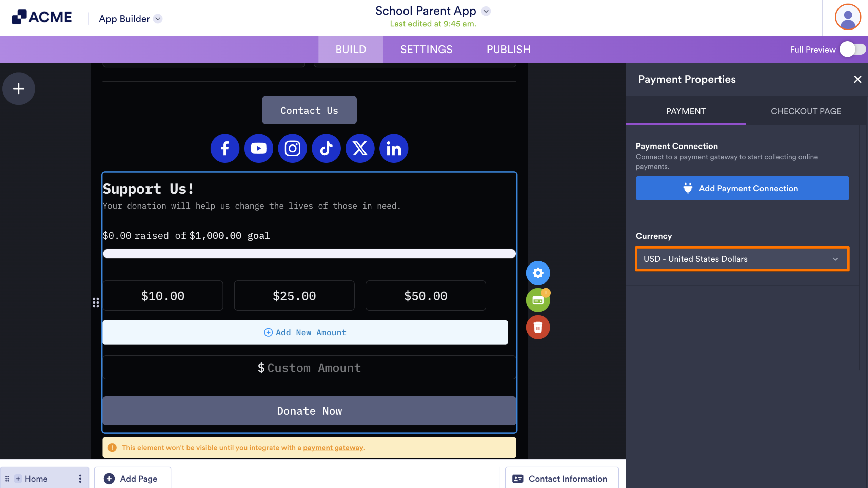Delete the donation element with trash icon
This screenshot has height=488, width=868.
(538, 327)
